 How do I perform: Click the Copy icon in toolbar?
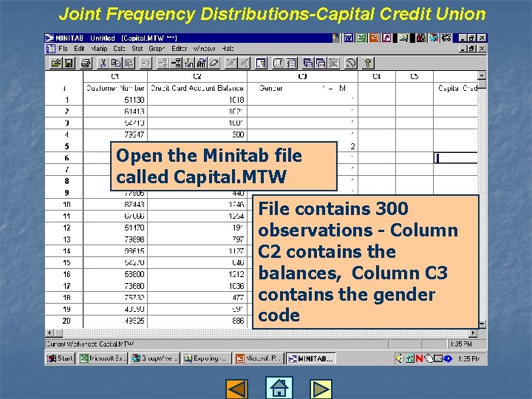[x=116, y=63]
